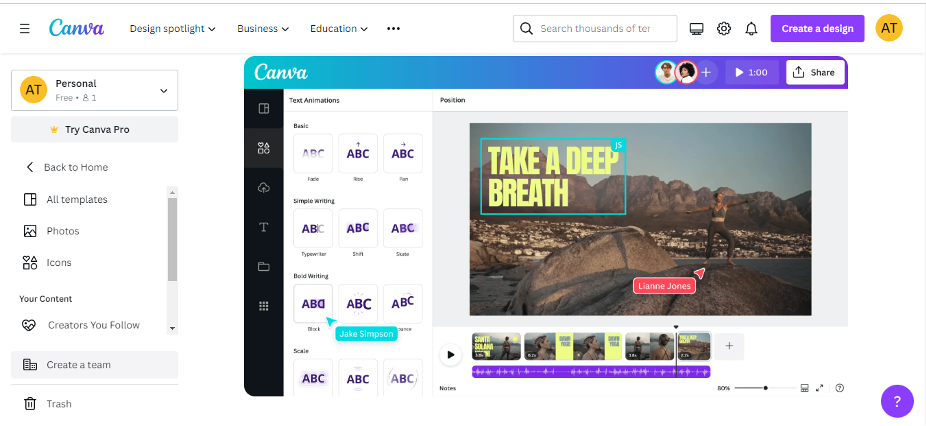This screenshot has width=926, height=426.
Task: Click the plus add collaborator icon
Action: click(x=706, y=72)
